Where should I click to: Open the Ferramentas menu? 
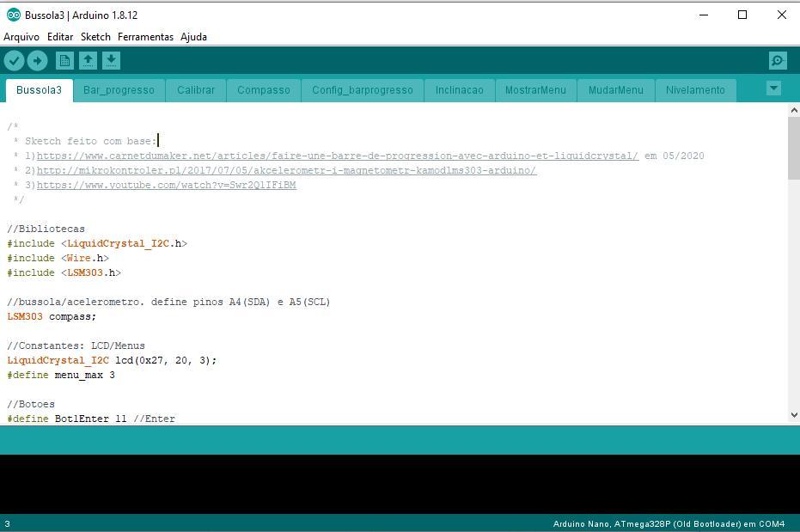pos(145,37)
